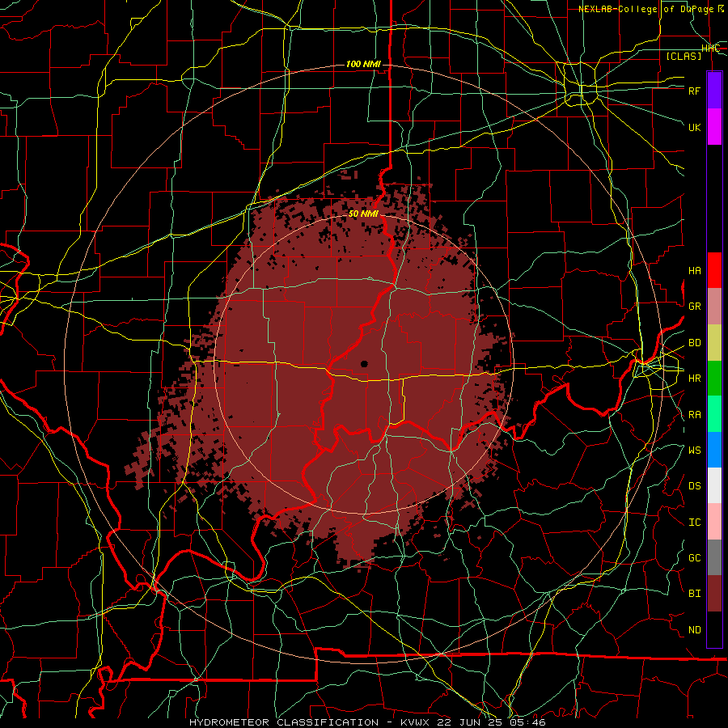
Task: Click the 'HR' legend label
Action: click(694, 379)
